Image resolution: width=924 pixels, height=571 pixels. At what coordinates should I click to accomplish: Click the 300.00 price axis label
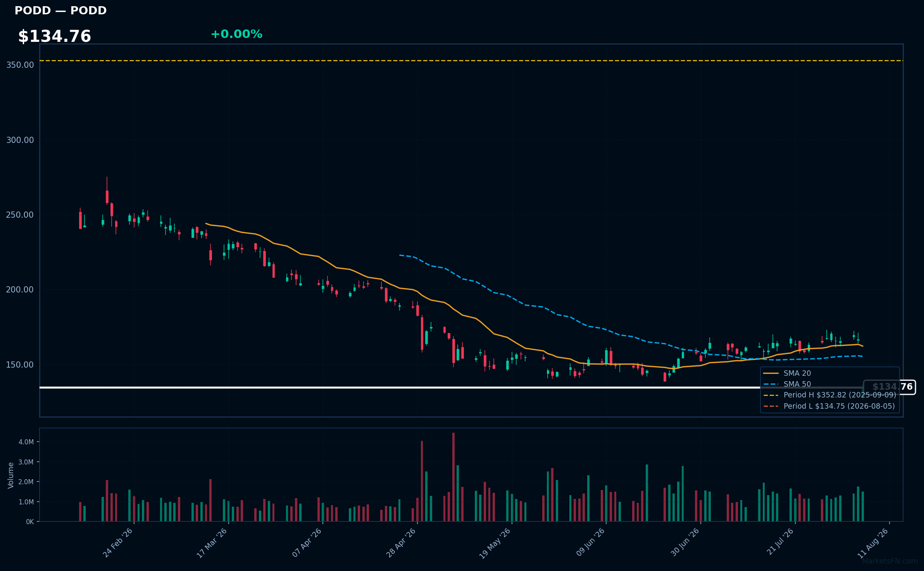(x=20, y=140)
